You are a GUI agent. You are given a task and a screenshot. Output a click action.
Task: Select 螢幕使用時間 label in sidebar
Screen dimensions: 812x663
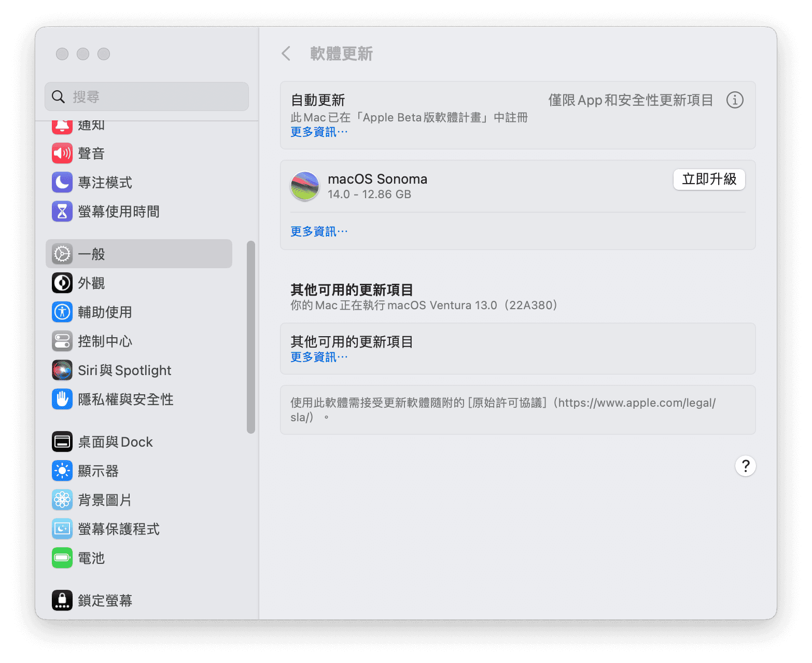pyautogui.click(x=119, y=212)
